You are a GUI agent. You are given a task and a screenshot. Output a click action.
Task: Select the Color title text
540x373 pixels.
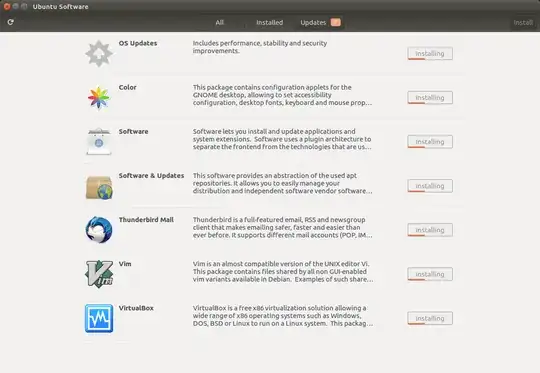127,87
